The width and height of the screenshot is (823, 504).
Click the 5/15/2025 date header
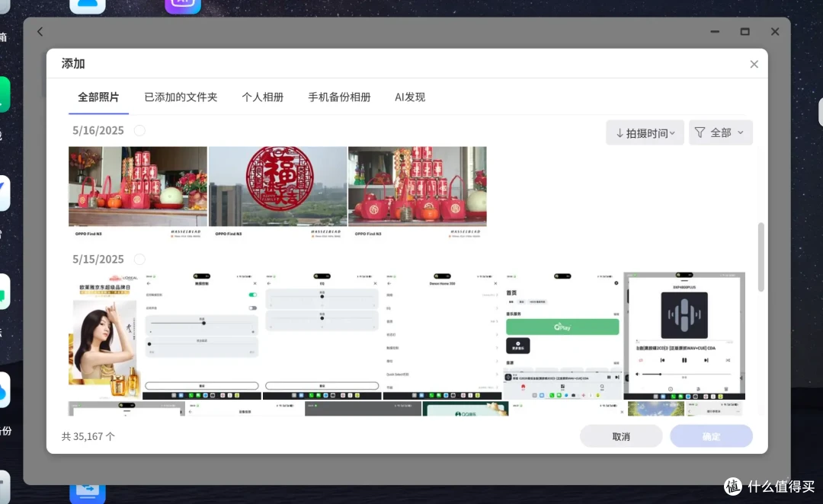coord(98,259)
